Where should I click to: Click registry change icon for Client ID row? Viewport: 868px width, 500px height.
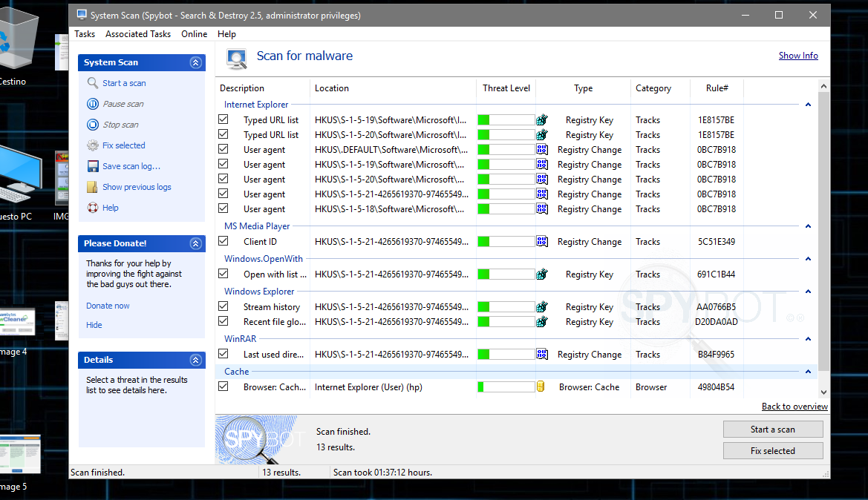(x=542, y=241)
